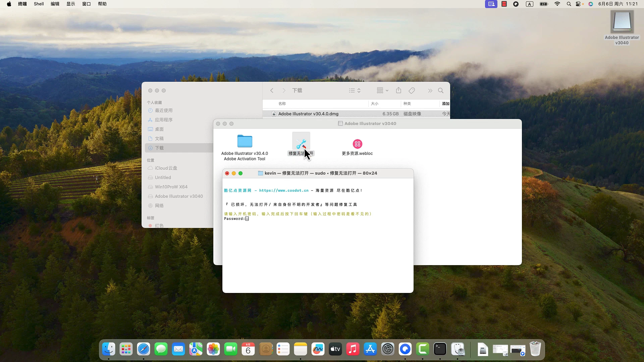Go forward in the Downloads Finder window
The height and width of the screenshot is (362, 644).
(284, 90)
